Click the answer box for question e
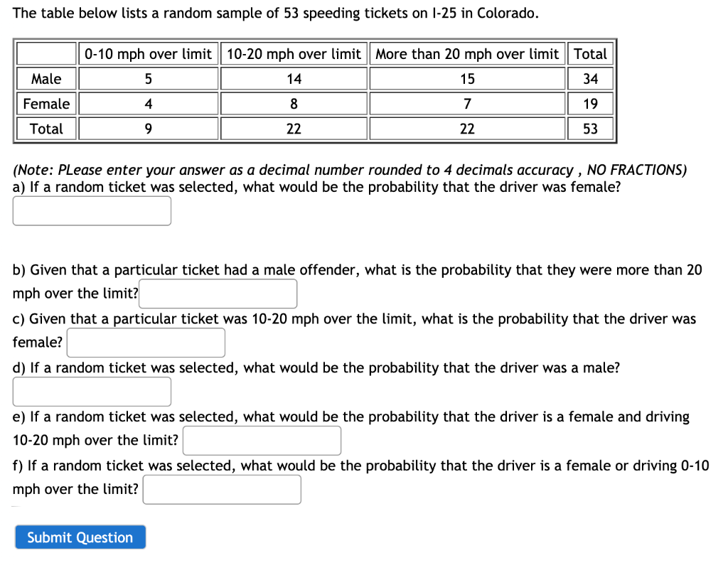Screen dimensions: 728x565 pyautogui.click(x=262, y=440)
